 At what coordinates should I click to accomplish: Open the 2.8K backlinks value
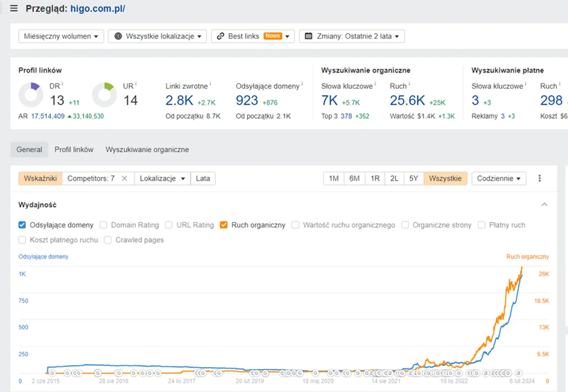click(x=179, y=100)
